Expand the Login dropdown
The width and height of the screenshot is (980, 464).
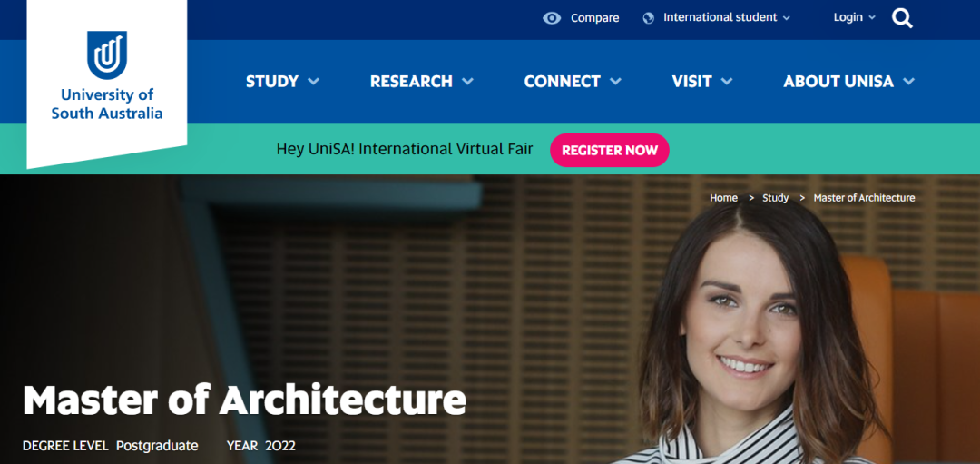pyautogui.click(x=855, y=17)
